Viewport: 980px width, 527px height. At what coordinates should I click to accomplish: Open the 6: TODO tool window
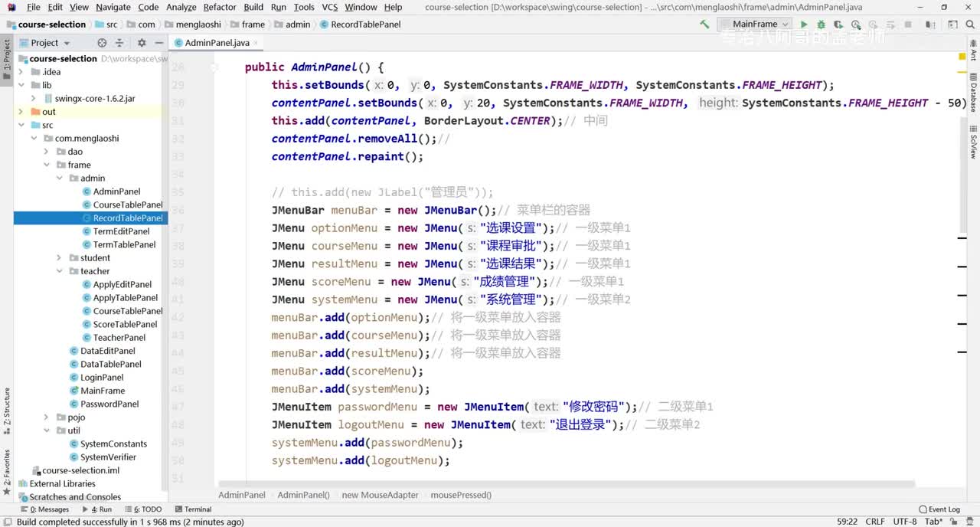[x=142, y=509]
